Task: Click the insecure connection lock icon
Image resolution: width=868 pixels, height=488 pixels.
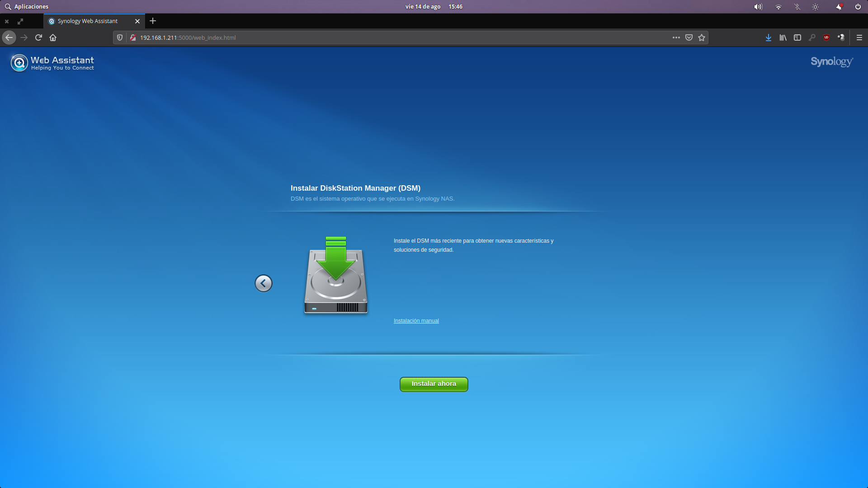Action: click(x=132, y=38)
